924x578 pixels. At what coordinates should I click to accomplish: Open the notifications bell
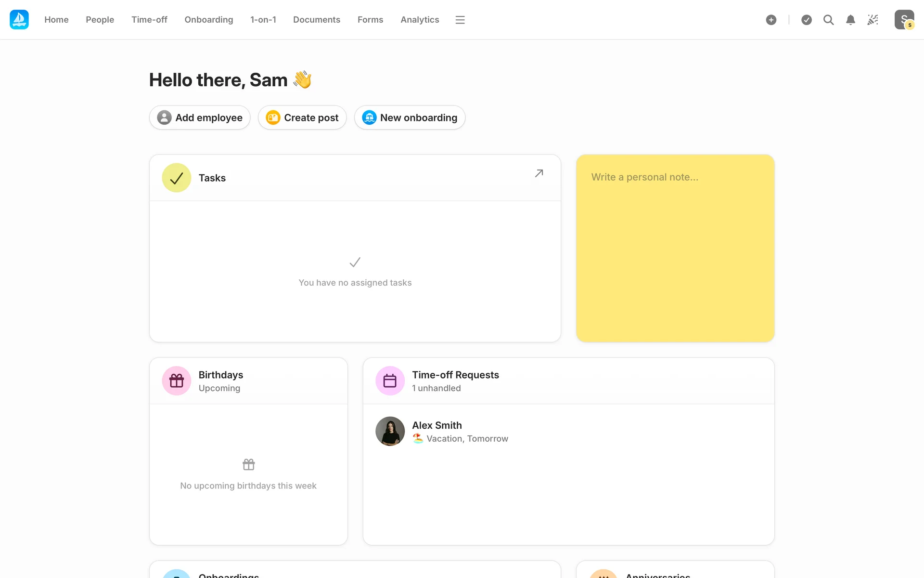850,20
